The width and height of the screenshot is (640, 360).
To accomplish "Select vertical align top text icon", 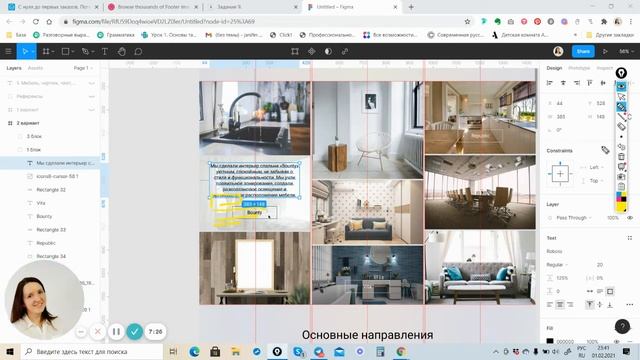I will pyautogui.click(x=590, y=304).
